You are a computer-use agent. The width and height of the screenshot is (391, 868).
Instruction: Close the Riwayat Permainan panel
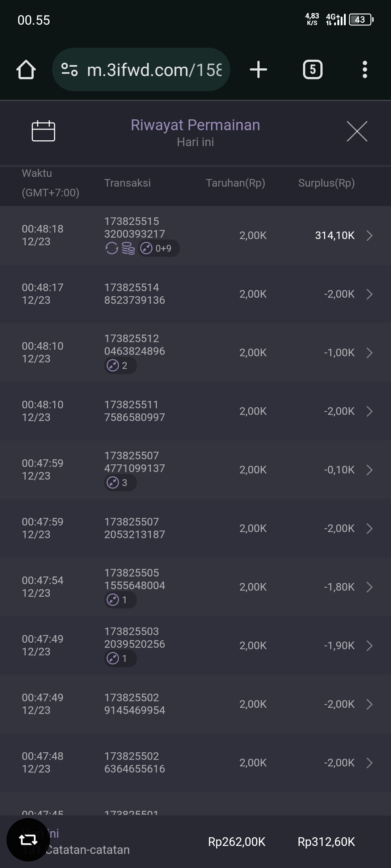357,131
